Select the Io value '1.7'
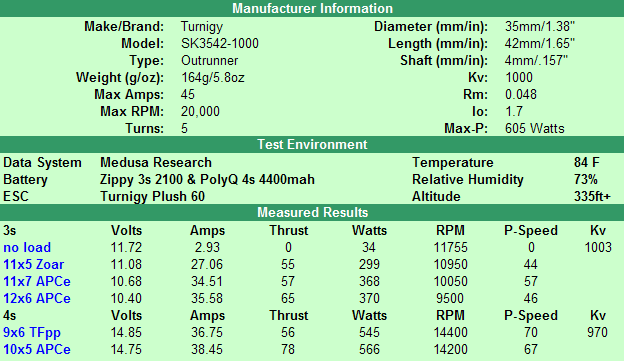 coord(514,111)
